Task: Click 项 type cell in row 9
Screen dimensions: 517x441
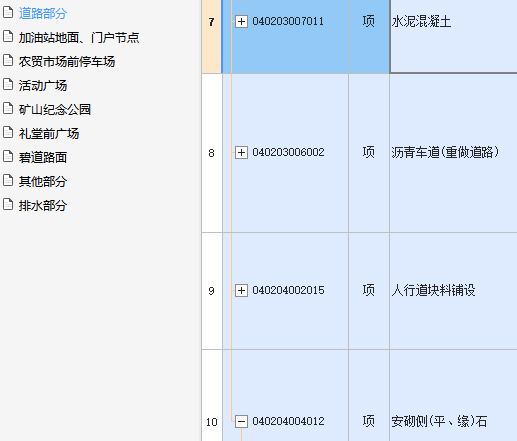Action: [x=369, y=291]
